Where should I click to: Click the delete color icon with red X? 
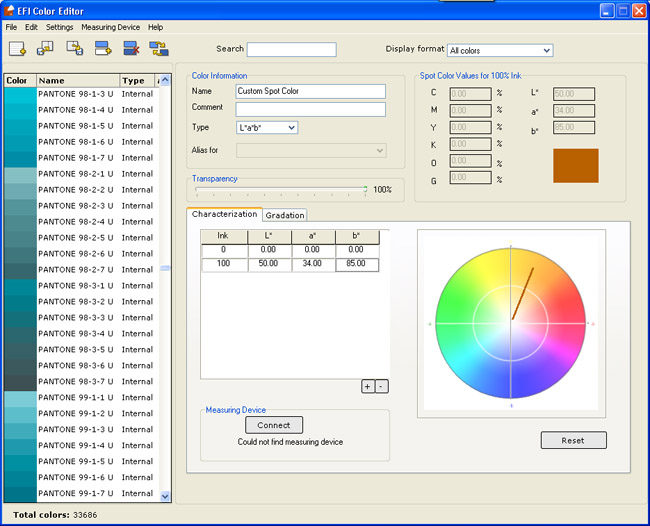(131, 48)
